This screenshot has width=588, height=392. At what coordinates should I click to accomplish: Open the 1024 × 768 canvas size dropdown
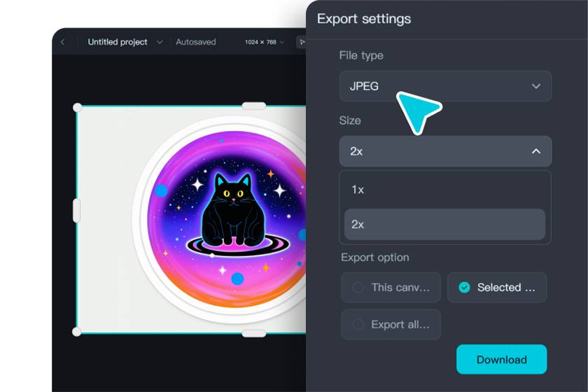point(265,42)
